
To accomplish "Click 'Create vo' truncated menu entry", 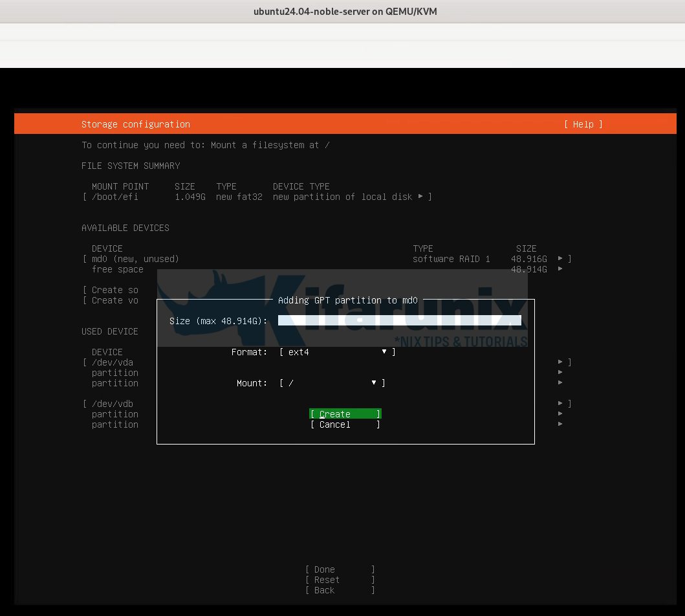I will coord(111,301).
